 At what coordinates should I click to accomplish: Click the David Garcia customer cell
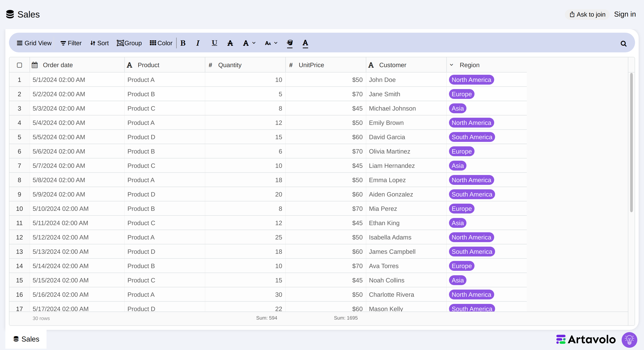[x=406, y=137]
